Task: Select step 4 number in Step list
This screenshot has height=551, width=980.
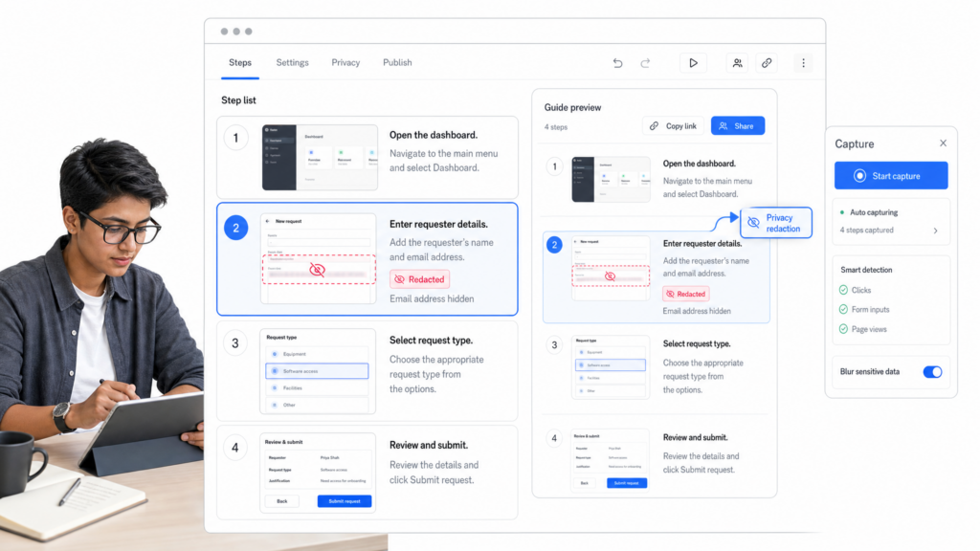Action: tap(235, 448)
